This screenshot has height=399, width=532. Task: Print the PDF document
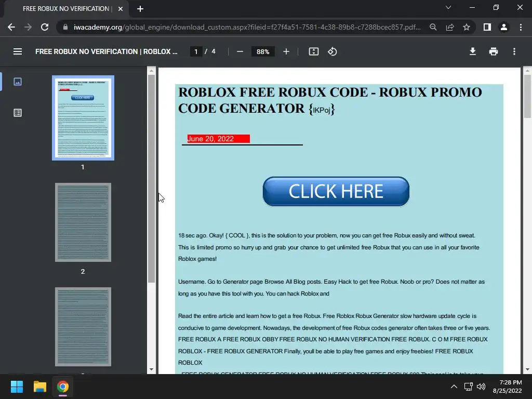494,51
